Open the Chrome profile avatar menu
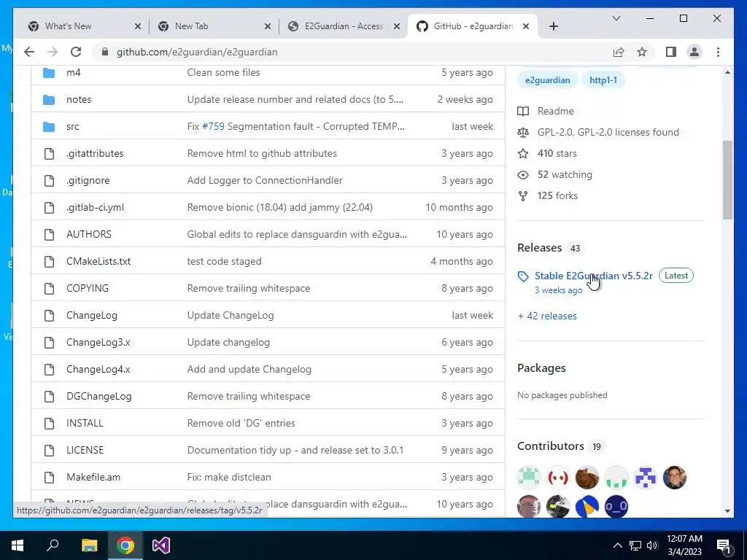747x560 pixels. tap(694, 52)
